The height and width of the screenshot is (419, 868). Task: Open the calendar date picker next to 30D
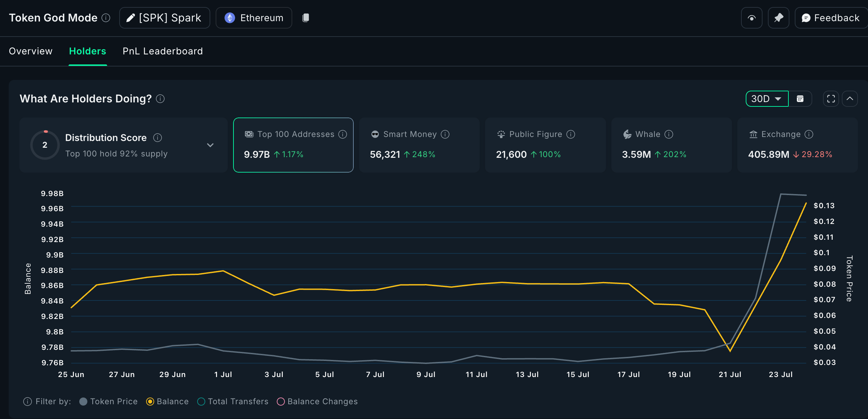click(801, 99)
